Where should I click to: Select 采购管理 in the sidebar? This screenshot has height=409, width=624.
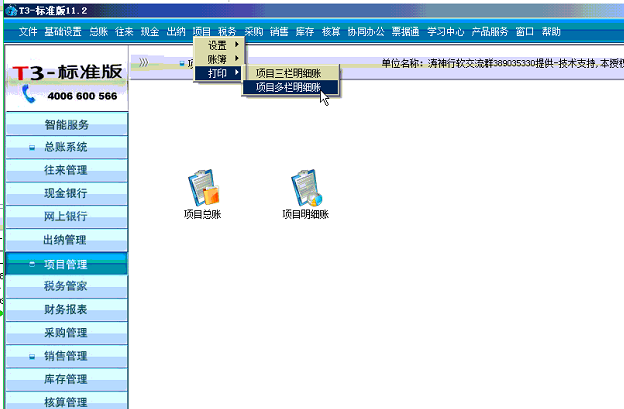click(66, 333)
